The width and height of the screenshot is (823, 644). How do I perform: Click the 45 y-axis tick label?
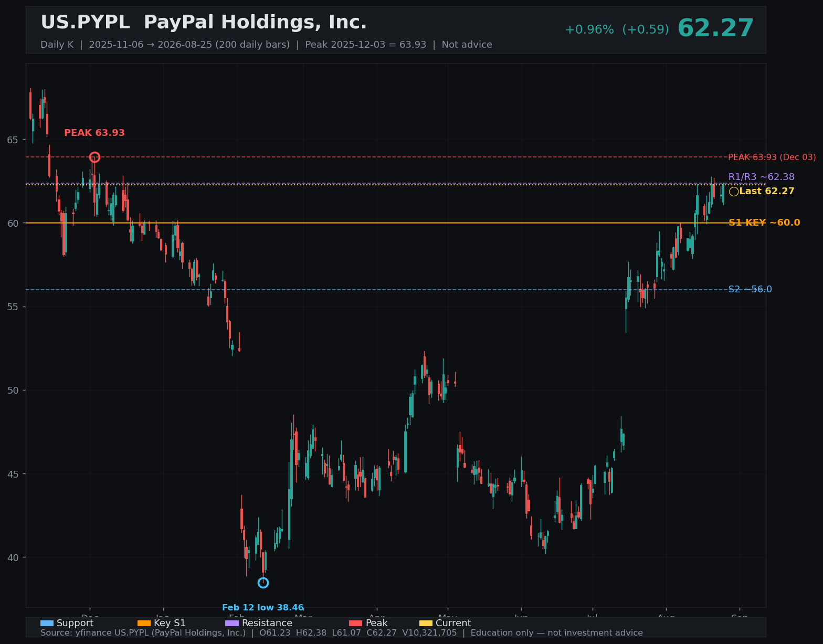click(13, 474)
